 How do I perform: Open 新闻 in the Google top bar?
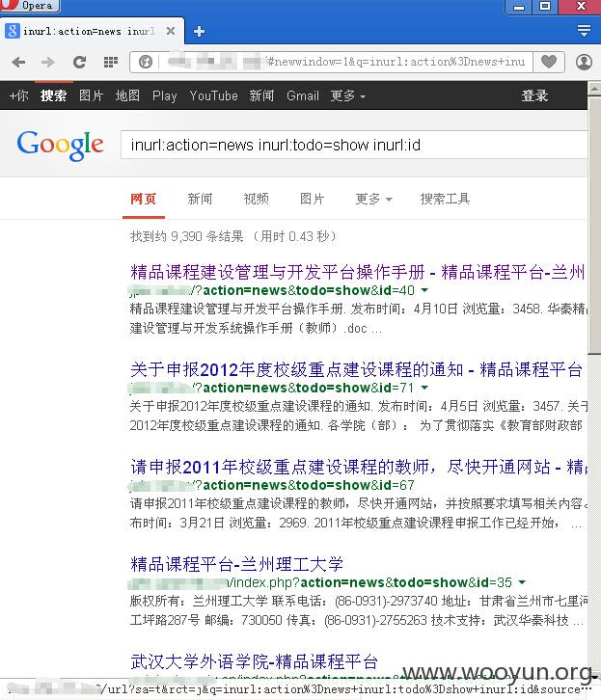pyautogui.click(x=261, y=95)
